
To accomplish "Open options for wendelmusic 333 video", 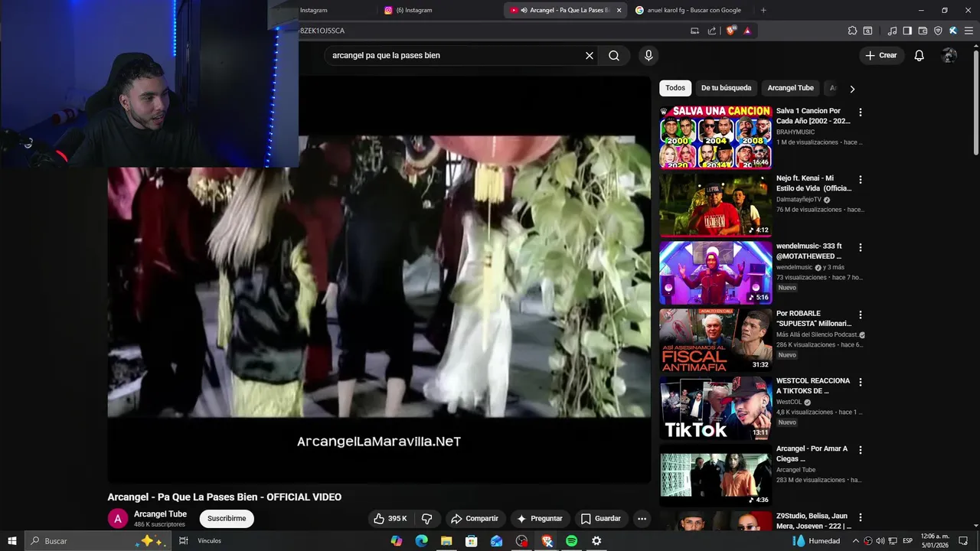I will [860, 247].
